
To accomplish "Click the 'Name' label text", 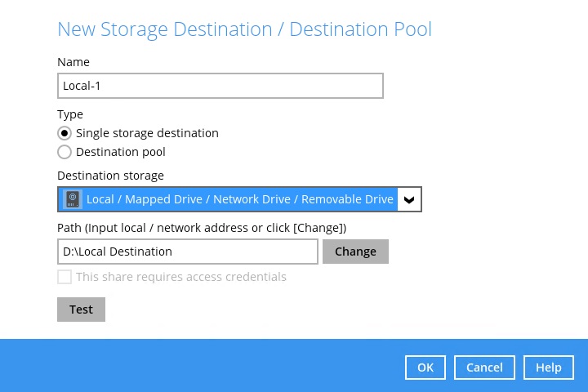I will [x=73, y=62].
